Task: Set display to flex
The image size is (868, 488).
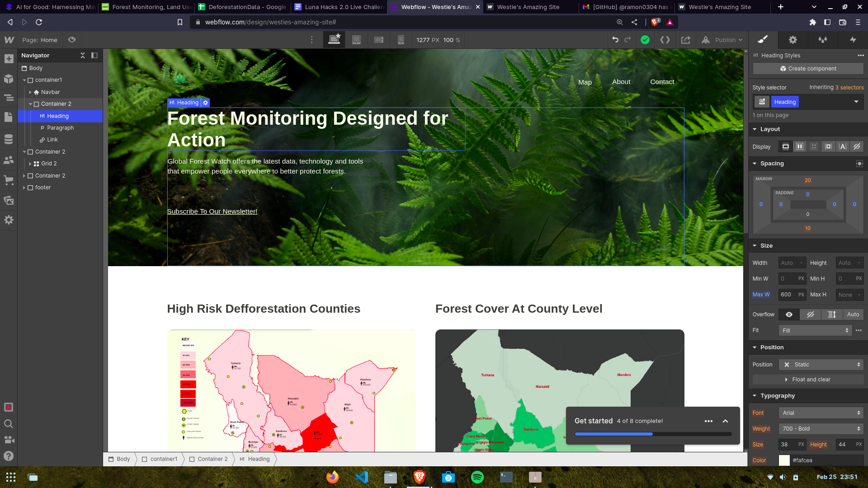Action: click(x=800, y=146)
